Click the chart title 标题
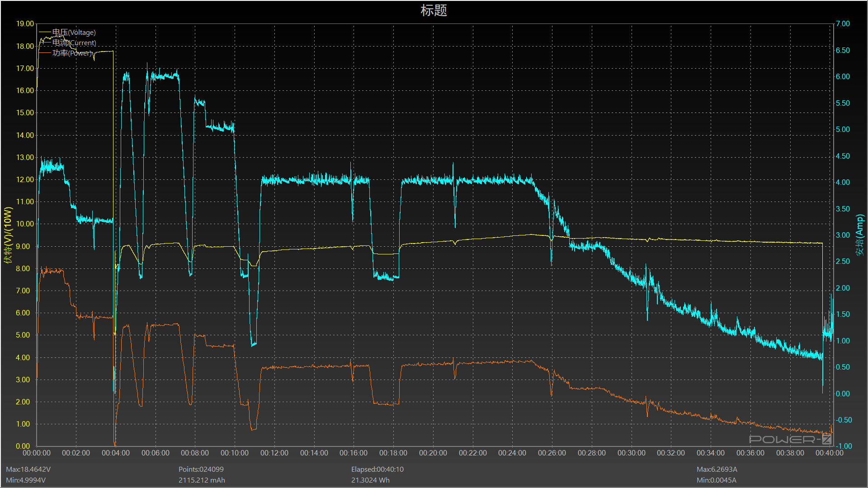Viewport: 868px width, 488px height. pyautogui.click(x=434, y=10)
